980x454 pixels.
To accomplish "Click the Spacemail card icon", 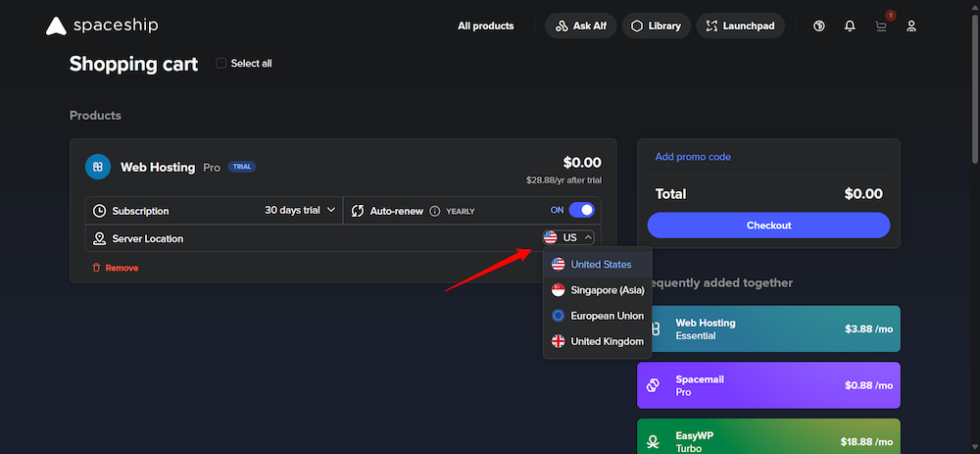I will point(654,385).
